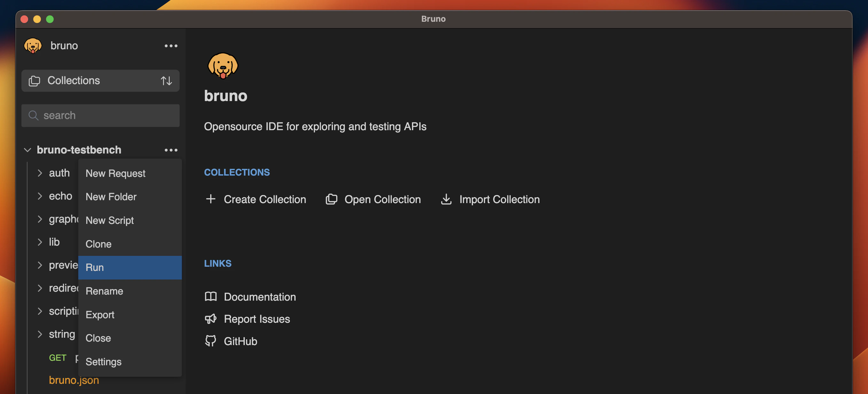Click the sort collections arrows icon
Screen dimensions: 868x394
coord(166,81)
